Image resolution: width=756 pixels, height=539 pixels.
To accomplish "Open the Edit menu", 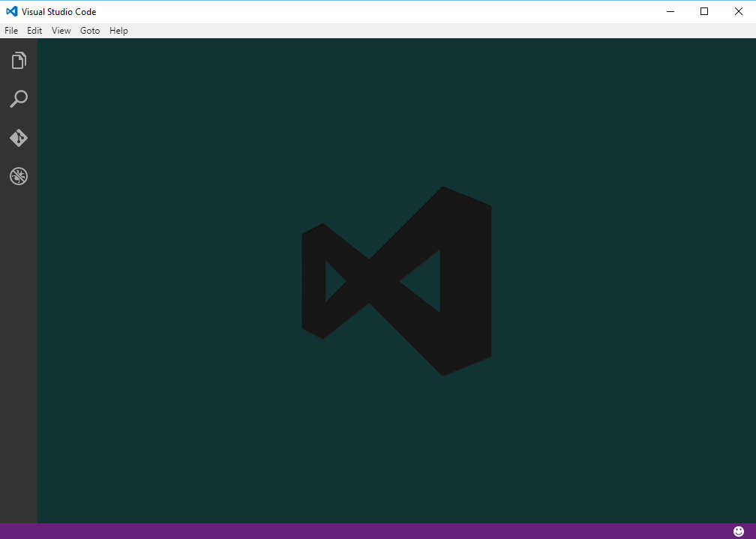I will [34, 31].
